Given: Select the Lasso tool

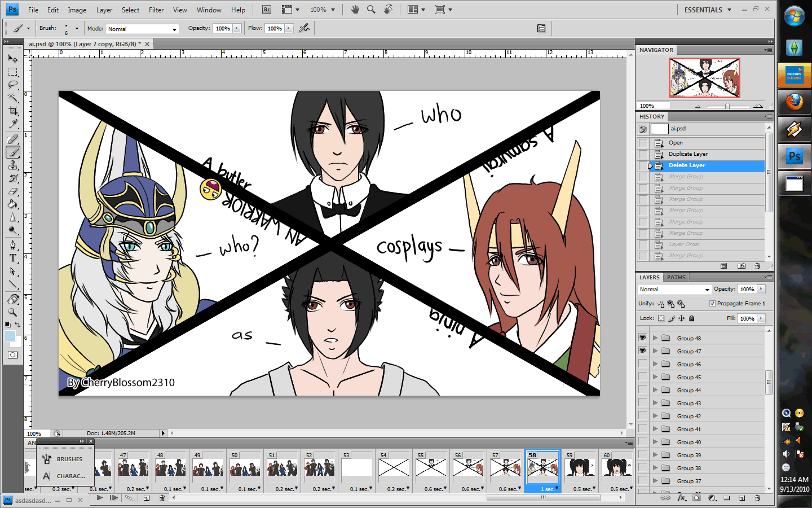Looking at the screenshot, I should 12,85.
